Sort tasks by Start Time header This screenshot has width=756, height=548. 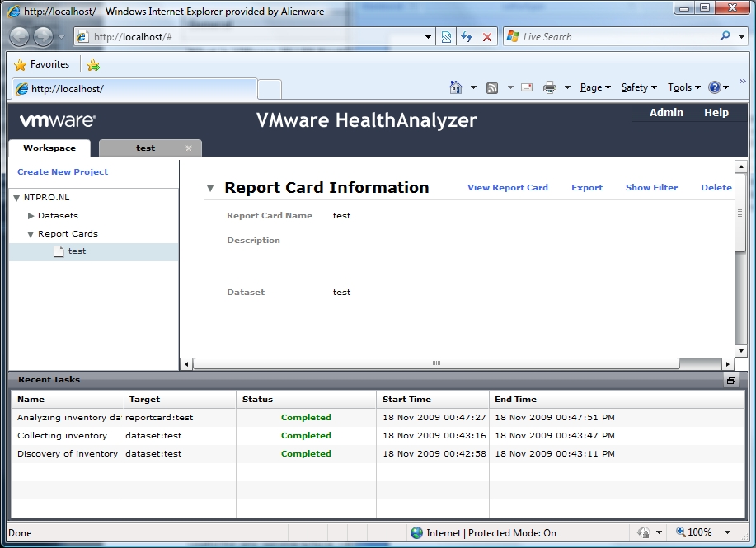tap(433, 399)
